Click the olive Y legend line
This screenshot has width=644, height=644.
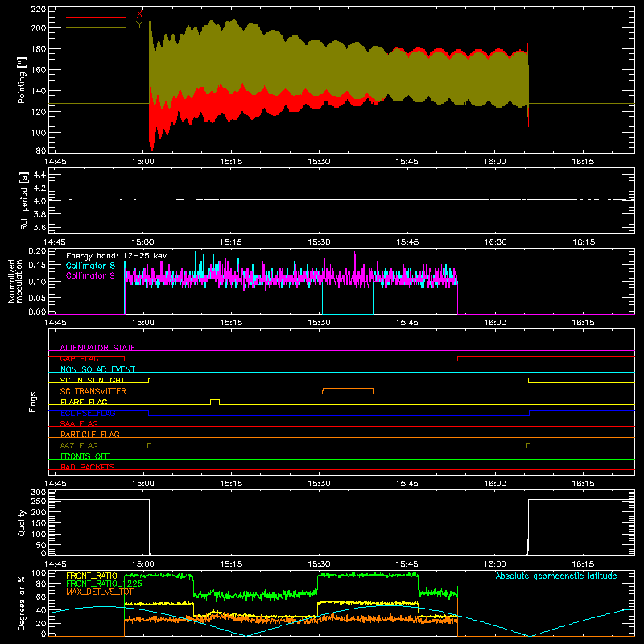96,27
